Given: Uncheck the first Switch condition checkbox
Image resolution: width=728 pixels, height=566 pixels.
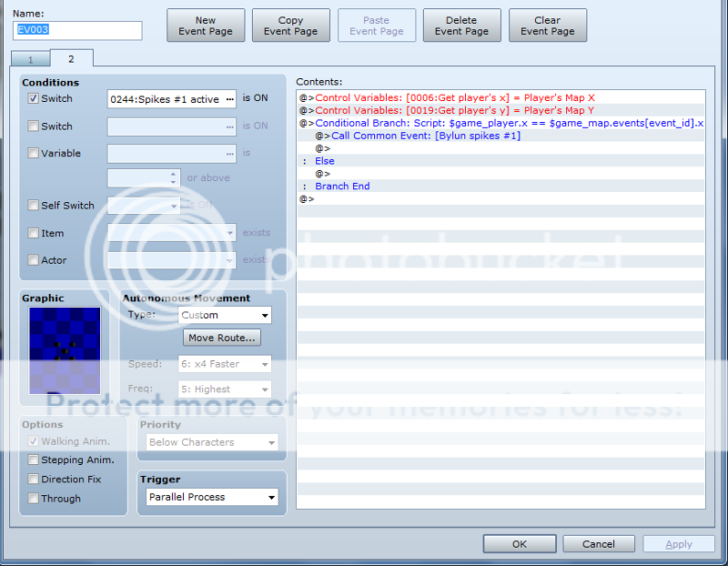Looking at the screenshot, I should click(x=34, y=98).
